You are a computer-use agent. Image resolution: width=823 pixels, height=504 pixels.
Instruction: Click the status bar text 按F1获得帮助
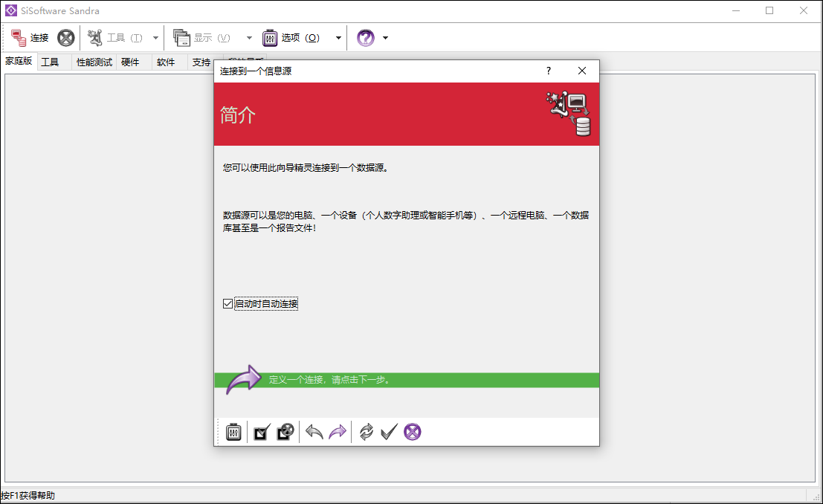(28, 496)
